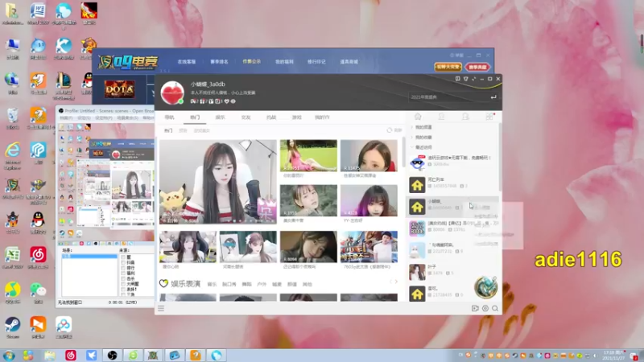The image size is (644, 362).
Task: Select the active hot tab in YY navigation
Action: [x=195, y=117]
